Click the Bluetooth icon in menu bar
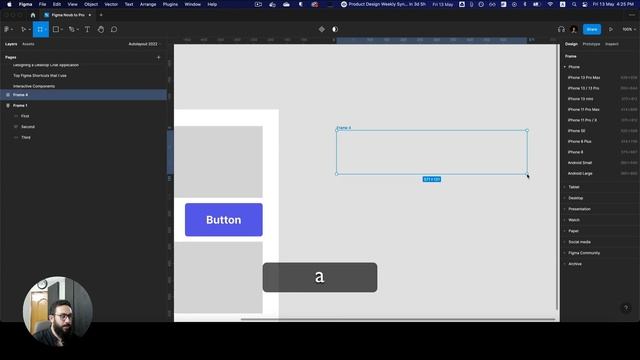The width and height of the screenshot is (640, 360). pyautogui.click(x=525, y=4)
